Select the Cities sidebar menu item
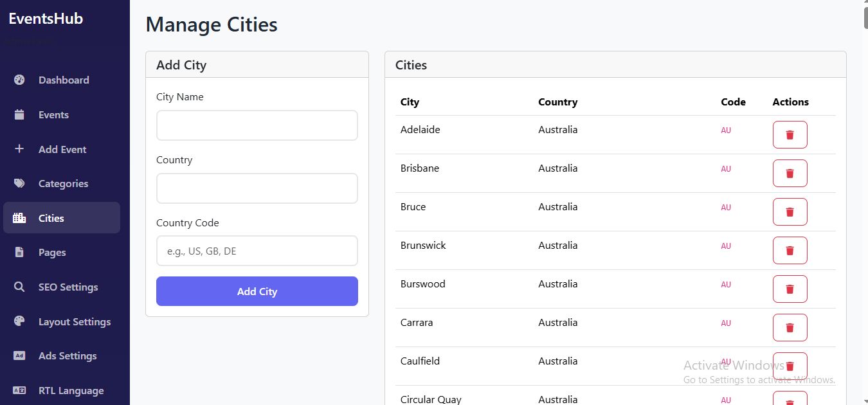 point(62,218)
